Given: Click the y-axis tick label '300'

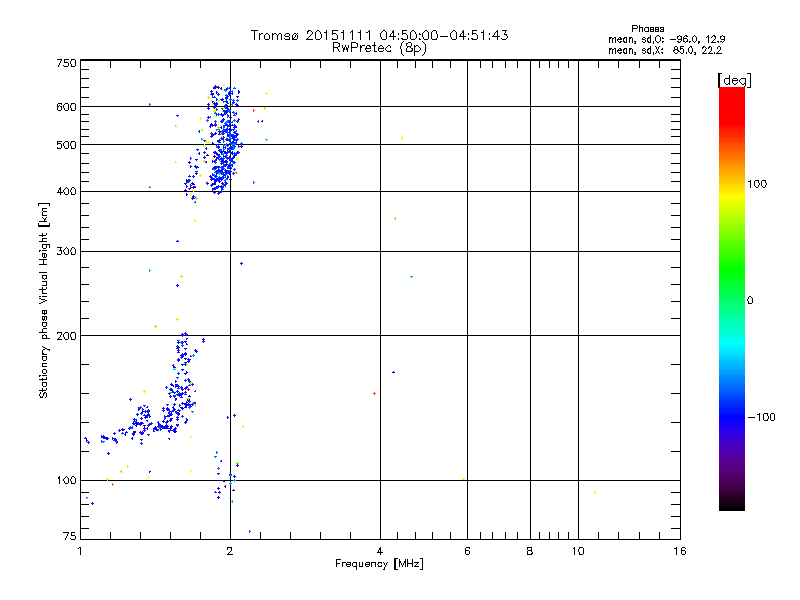Looking at the screenshot, I should pyautogui.click(x=66, y=251).
